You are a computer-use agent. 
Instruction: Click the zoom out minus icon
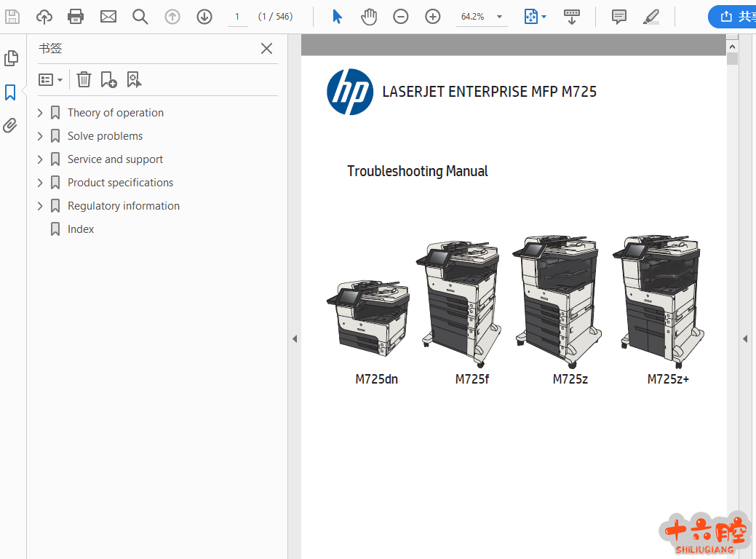coord(400,16)
